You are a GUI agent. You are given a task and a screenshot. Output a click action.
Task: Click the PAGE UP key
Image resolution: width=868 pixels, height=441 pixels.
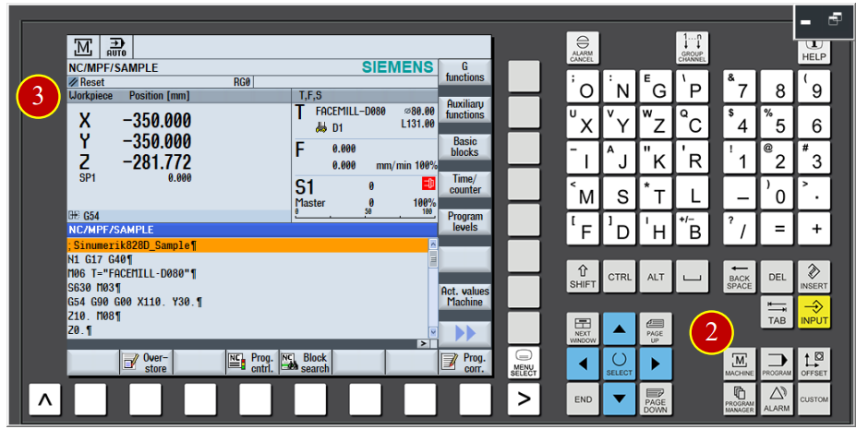pyautogui.click(x=656, y=328)
